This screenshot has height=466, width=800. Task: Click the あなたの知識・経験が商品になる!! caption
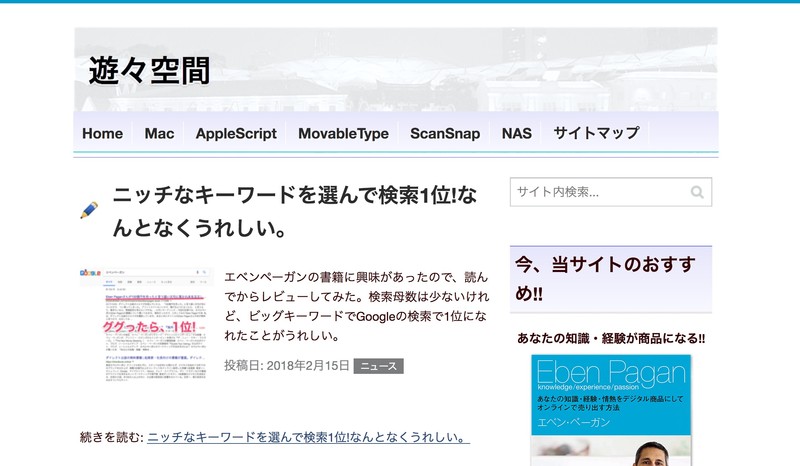click(611, 338)
